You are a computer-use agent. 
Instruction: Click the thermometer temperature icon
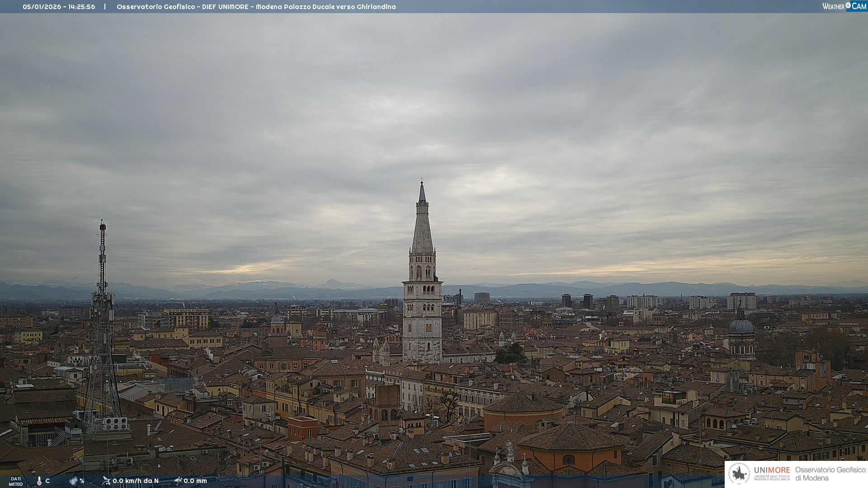pos(39,481)
